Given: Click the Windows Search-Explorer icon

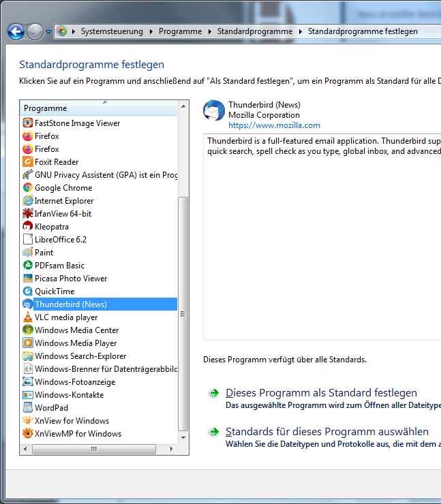Looking at the screenshot, I should 28,356.
